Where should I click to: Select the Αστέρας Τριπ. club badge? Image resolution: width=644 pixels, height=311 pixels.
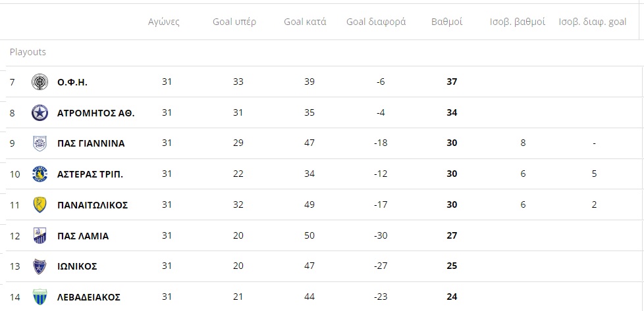[40, 174]
